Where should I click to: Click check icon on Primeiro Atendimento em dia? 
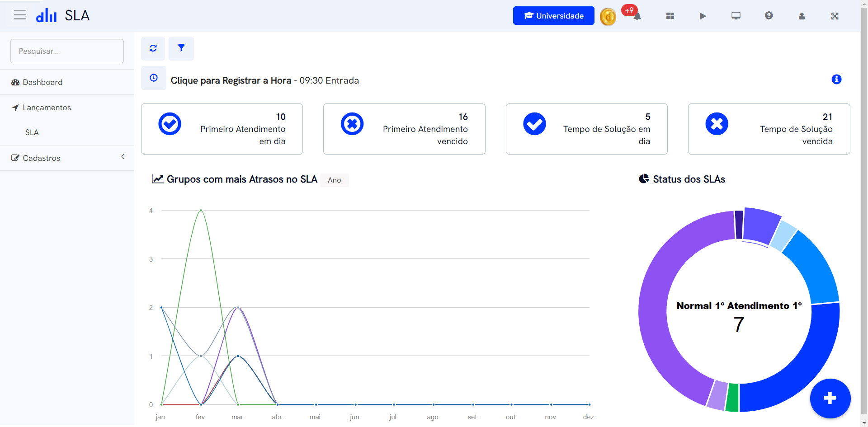coord(170,124)
